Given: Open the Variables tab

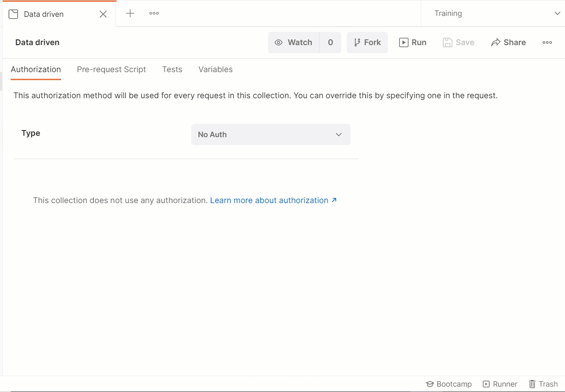Looking at the screenshot, I should 216,69.
